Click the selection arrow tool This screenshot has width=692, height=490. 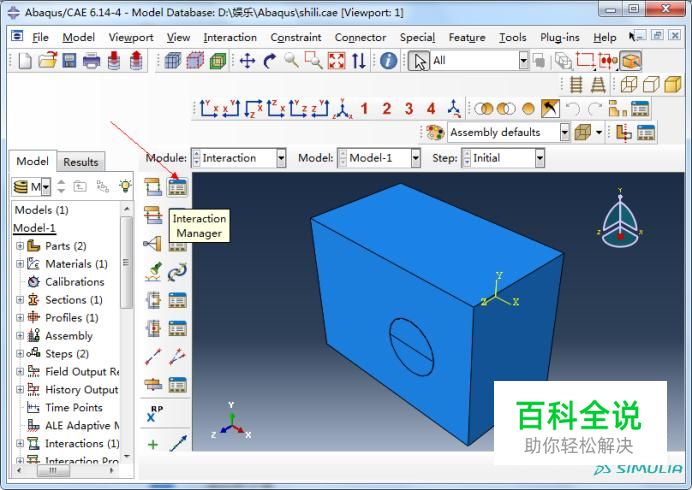pos(418,61)
